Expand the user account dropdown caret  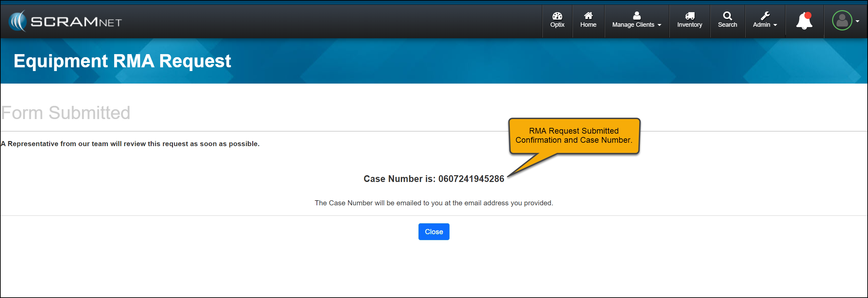[x=858, y=21]
